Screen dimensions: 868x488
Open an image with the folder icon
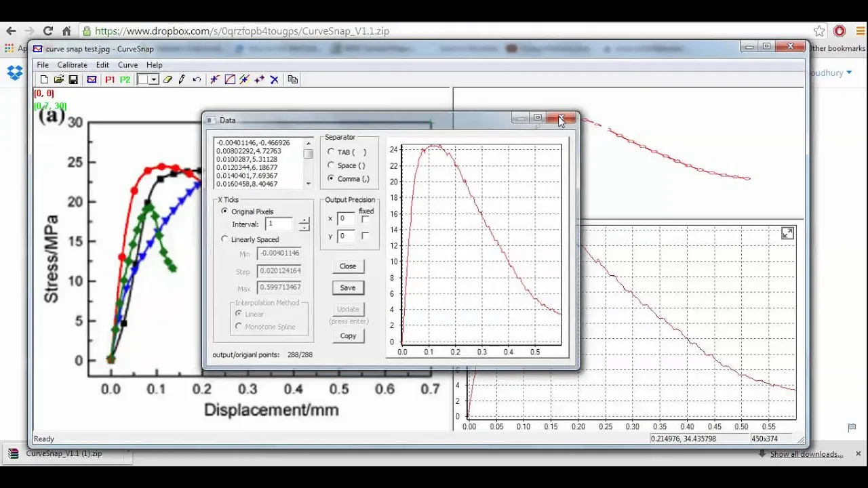coord(59,79)
